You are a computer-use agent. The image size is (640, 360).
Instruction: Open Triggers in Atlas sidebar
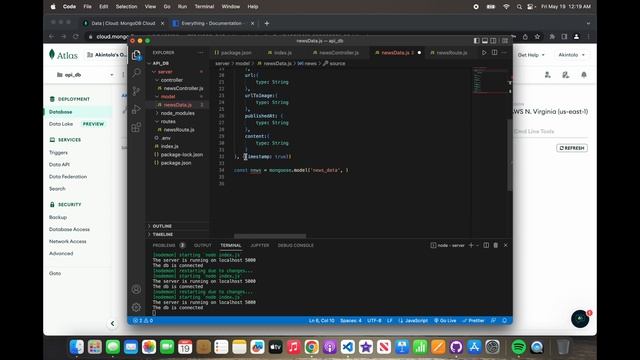pos(58,152)
